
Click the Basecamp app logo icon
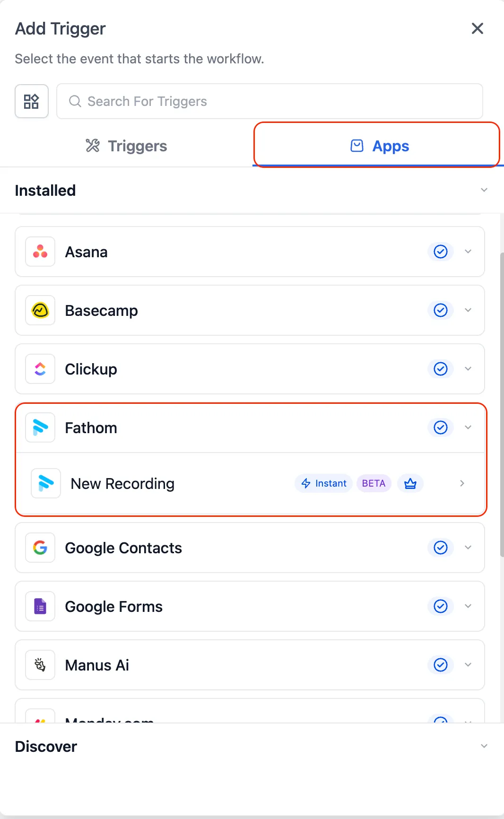(x=40, y=310)
